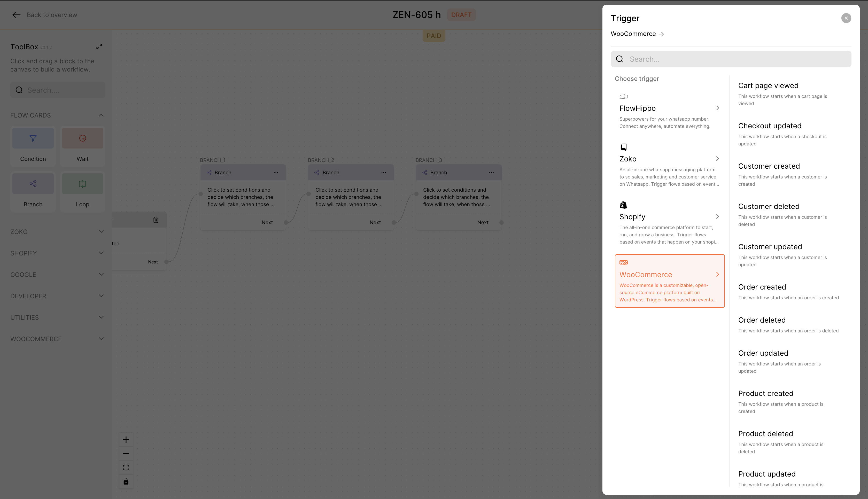Select the Condition funnel flow card
Image resolution: width=868 pixels, height=499 pixels.
[x=33, y=146]
